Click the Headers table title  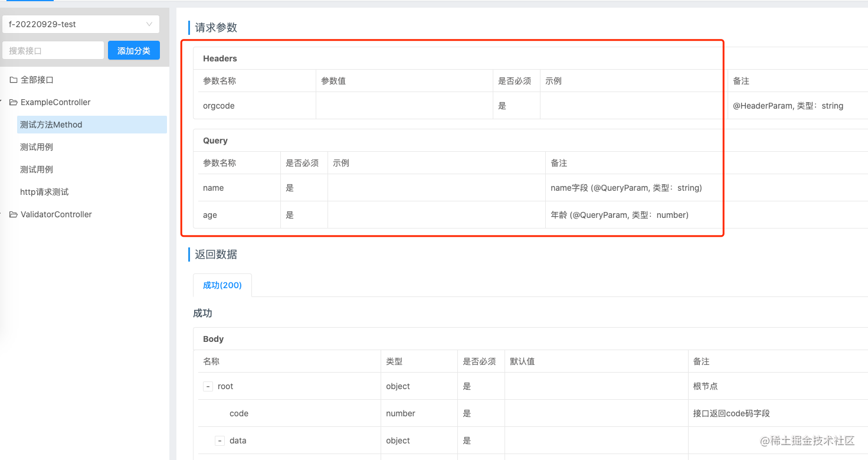tap(220, 58)
